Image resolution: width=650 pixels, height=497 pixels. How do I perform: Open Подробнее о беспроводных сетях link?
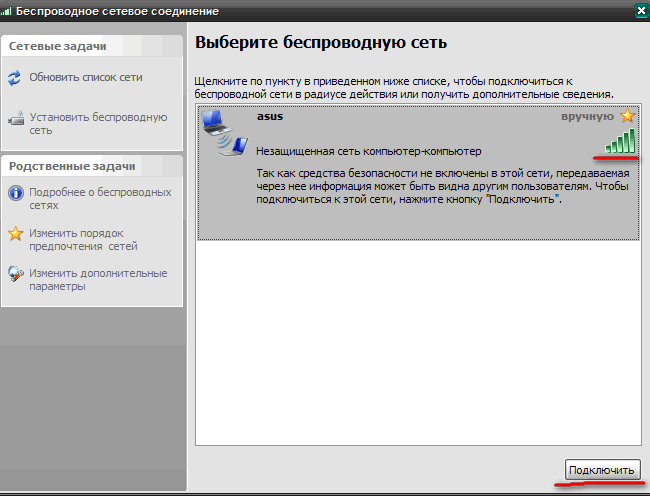(x=100, y=199)
